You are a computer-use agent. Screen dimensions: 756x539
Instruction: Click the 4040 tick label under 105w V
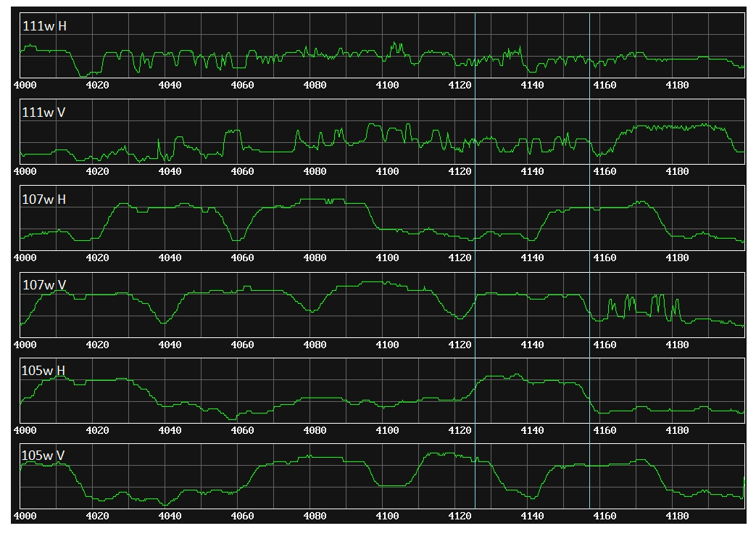click(170, 517)
